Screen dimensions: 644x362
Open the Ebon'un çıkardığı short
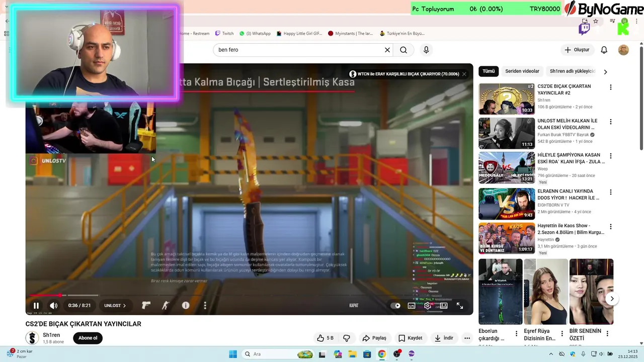[x=500, y=292]
